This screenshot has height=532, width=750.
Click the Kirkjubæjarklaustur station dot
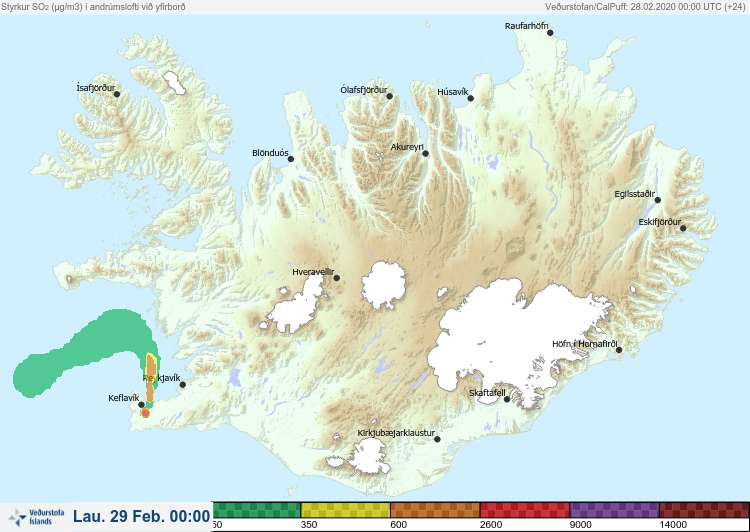pyautogui.click(x=437, y=439)
